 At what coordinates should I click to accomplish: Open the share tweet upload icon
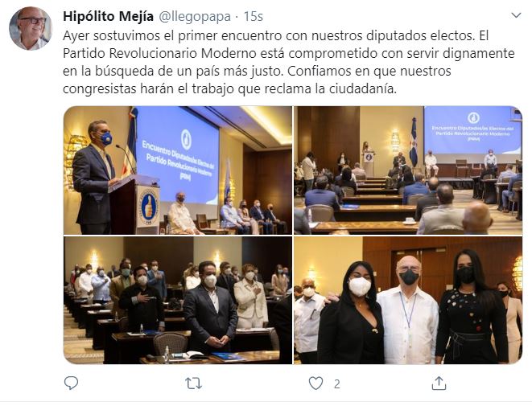click(x=439, y=383)
